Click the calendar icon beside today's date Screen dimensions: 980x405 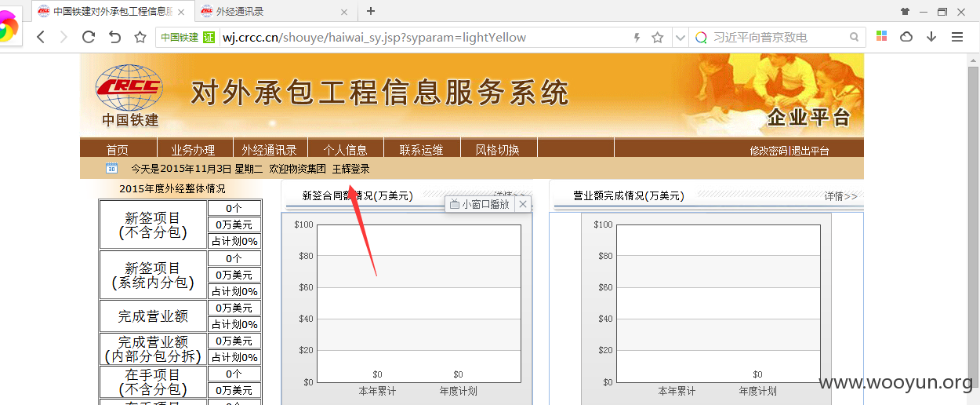pos(112,168)
